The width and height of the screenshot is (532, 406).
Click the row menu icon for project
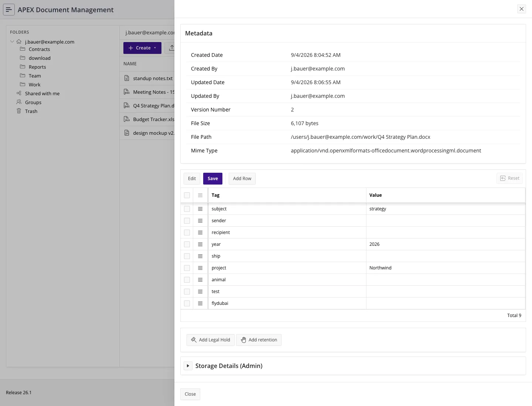200,268
